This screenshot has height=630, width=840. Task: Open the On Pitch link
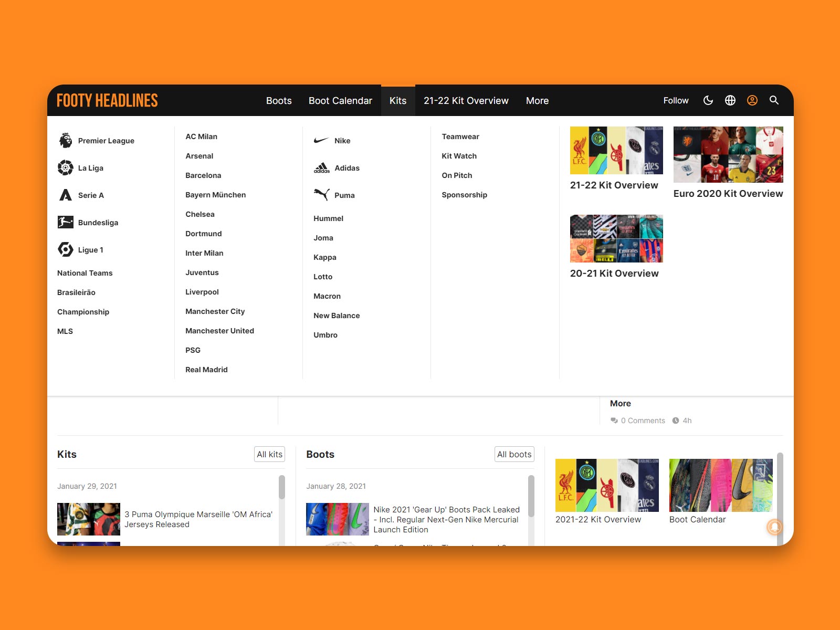click(457, 175)
